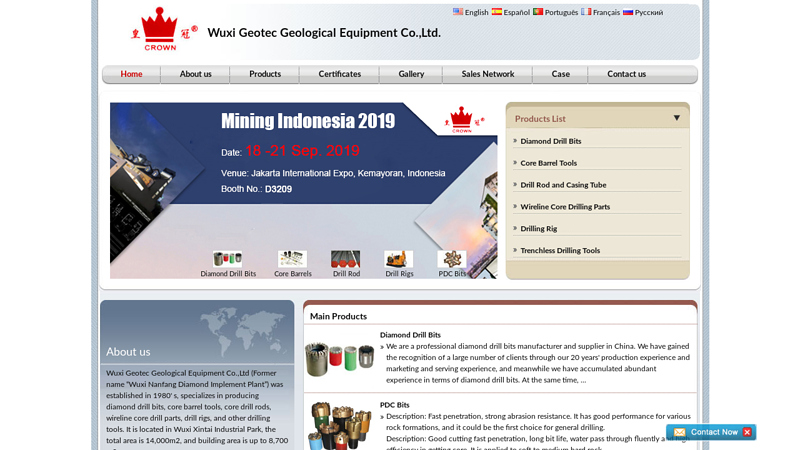The height and width of the screenshot is (450, 800).
Task: Click the Products List panel title
Action: (x=540, y=119)
